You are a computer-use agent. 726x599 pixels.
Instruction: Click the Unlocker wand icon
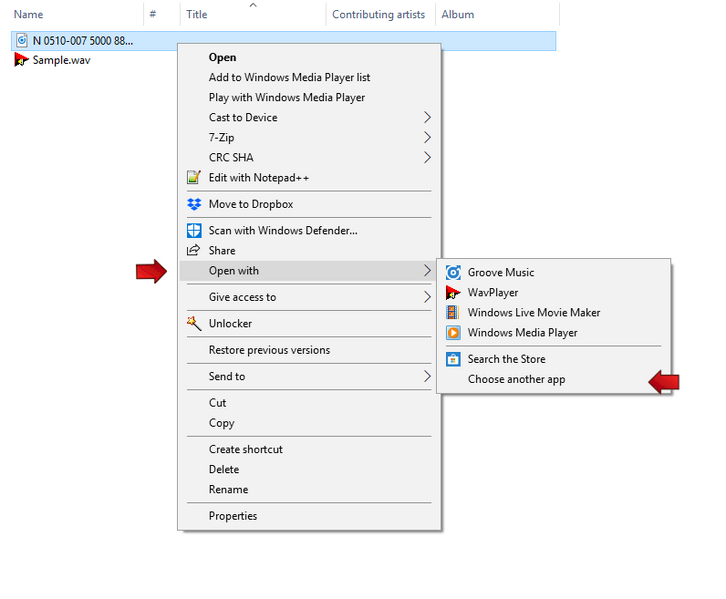[194, 323]
